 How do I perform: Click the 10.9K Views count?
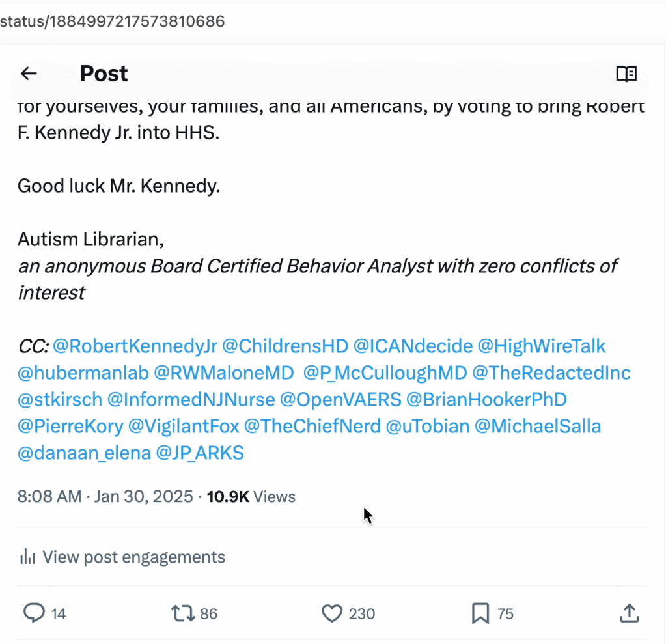click(251, 497)
